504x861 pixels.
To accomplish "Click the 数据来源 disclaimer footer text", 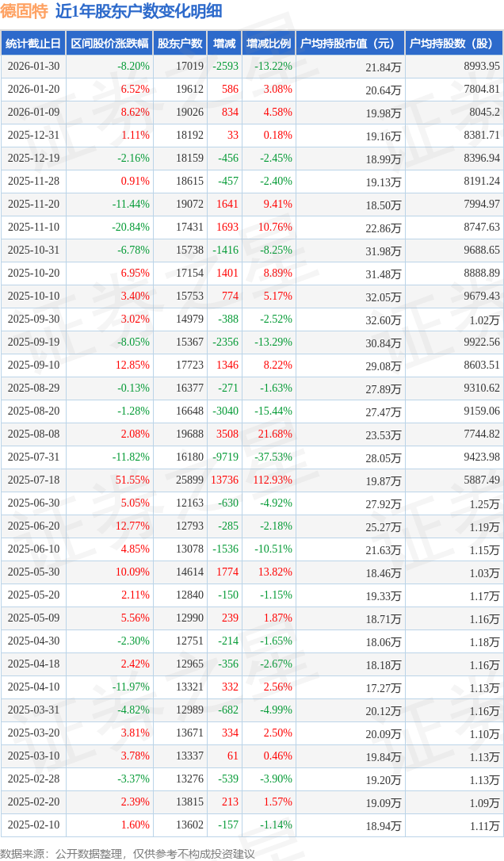I will (x=128, y=853).
